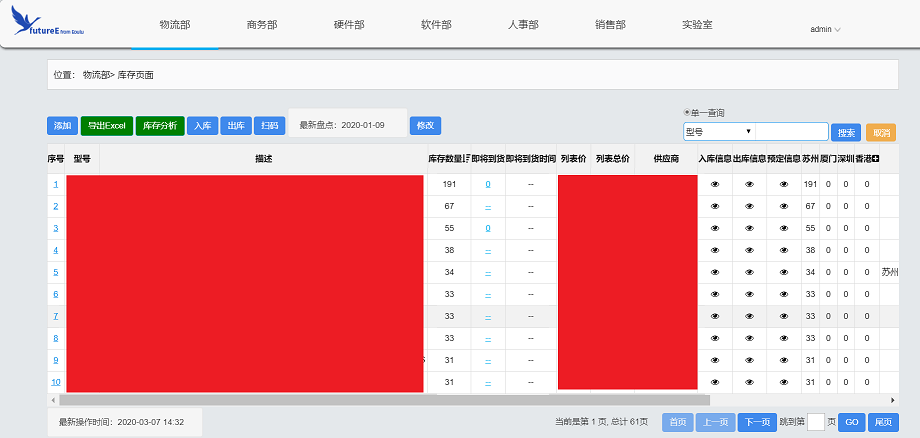Open 入库信息 eye icon in row 5
Screen dimensions: 920x438
(715, 272)
